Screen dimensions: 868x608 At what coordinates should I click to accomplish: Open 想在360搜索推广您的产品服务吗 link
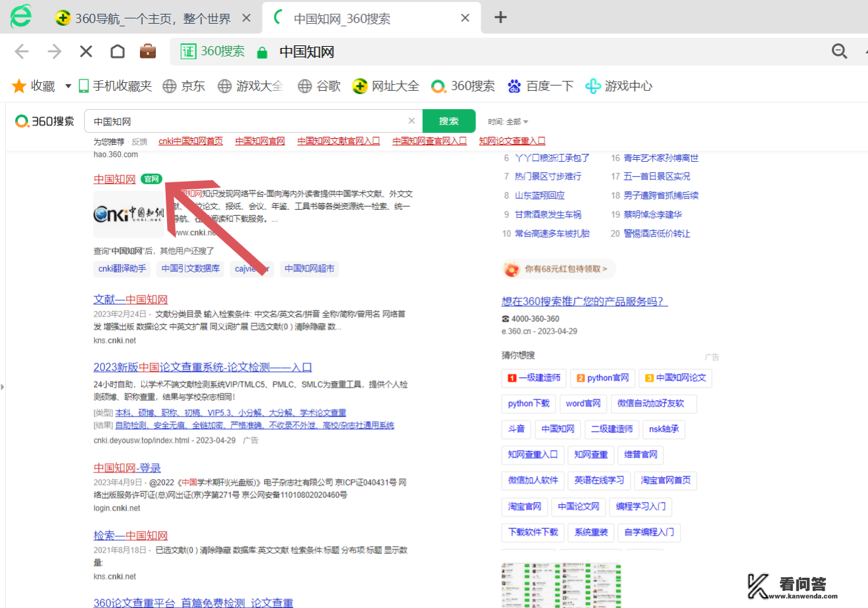pos(585,301)
